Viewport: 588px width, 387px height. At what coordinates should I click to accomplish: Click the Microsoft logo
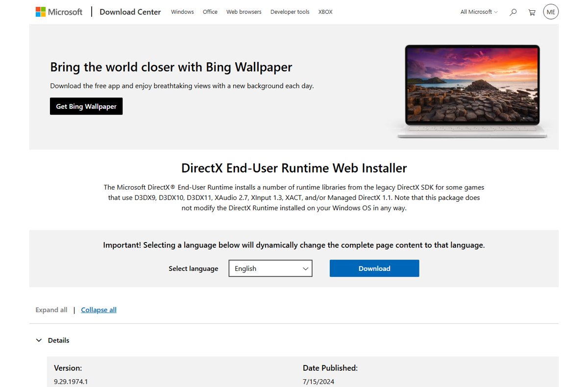(59, 12)
